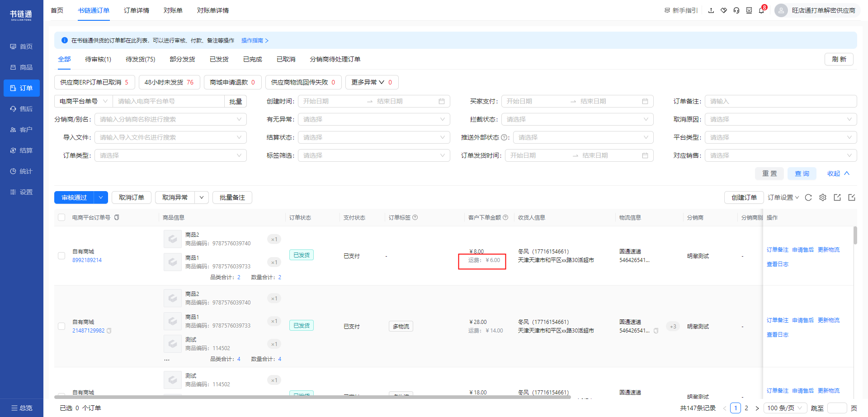Copy order number 21487129982
Image resolution: width=868 pixels, height=417 pixels.
coord(109,331)
